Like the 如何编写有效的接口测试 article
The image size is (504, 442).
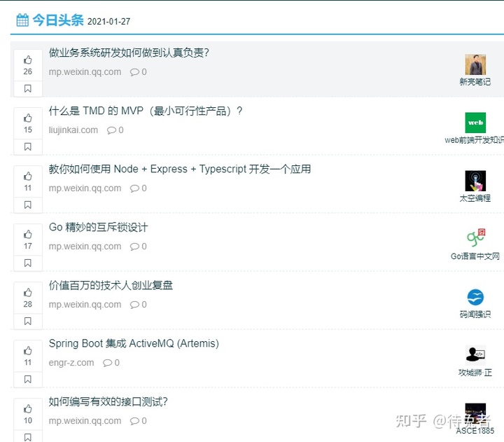coord(27,409)
